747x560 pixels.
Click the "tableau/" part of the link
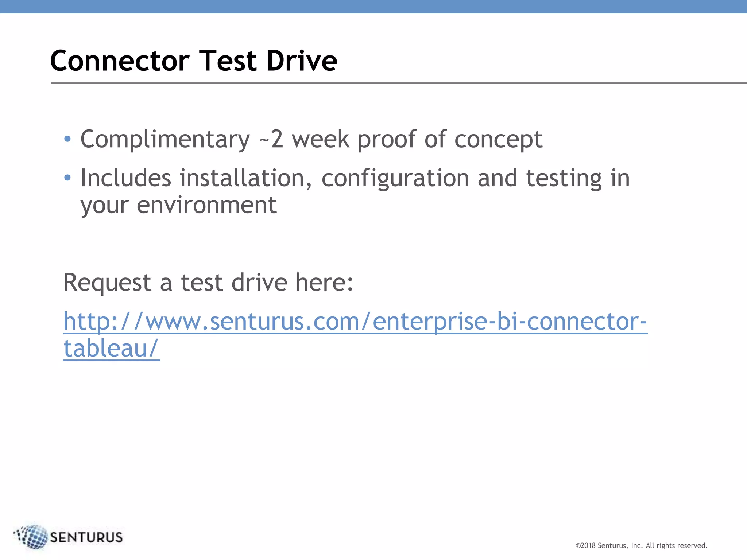tap(111, 349)
